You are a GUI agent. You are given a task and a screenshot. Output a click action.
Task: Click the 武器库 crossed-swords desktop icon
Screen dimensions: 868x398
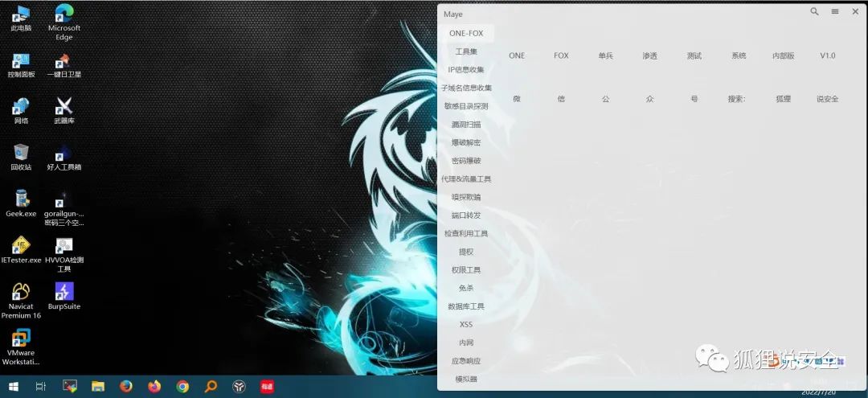[x=64, y=110]
